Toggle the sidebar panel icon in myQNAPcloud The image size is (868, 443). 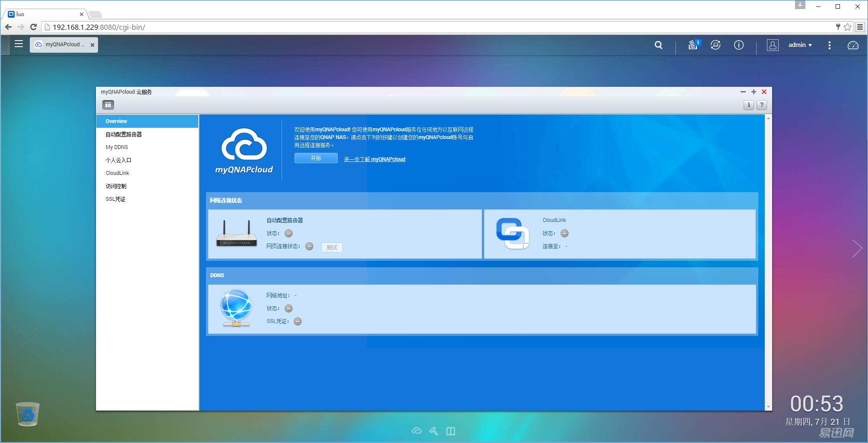[108, 105]
